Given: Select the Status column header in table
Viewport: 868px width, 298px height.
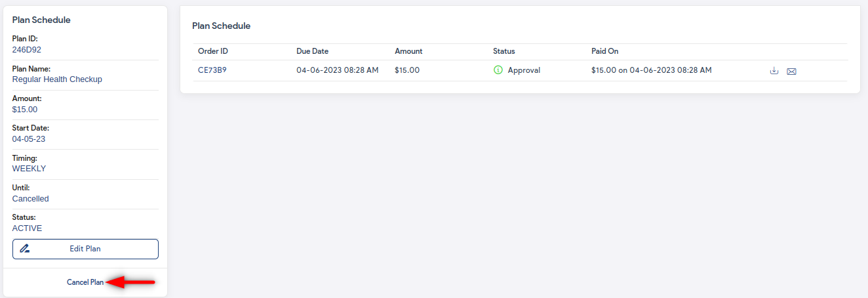Looking at the screenshot, I should click(504, 51).
